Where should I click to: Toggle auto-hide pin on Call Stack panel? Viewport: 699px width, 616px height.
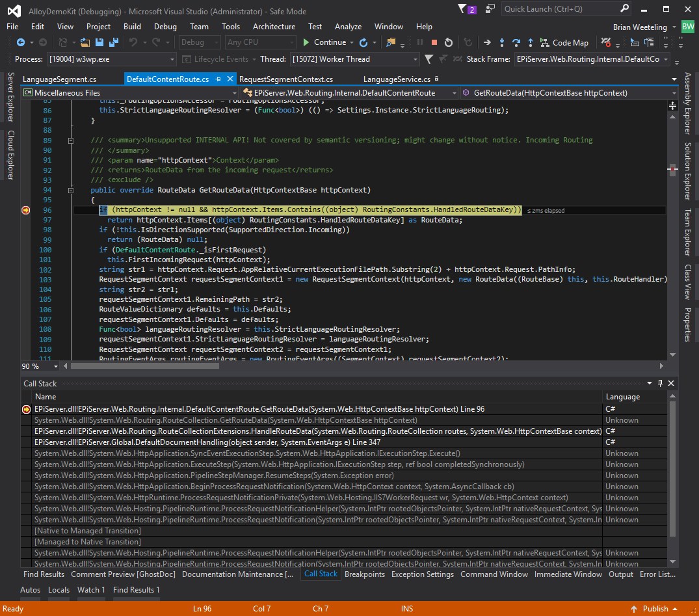[660, 383]
